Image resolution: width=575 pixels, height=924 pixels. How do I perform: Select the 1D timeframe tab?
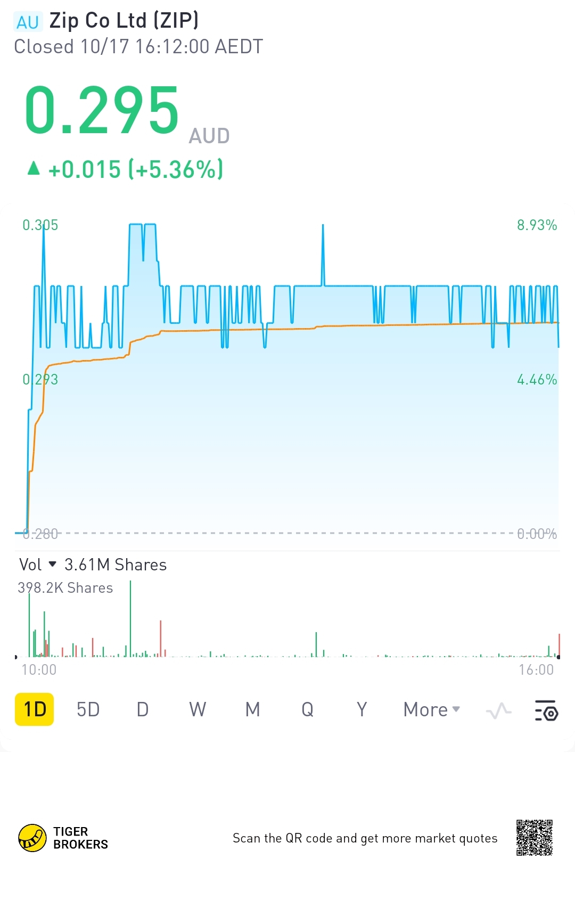pos(35,709)
